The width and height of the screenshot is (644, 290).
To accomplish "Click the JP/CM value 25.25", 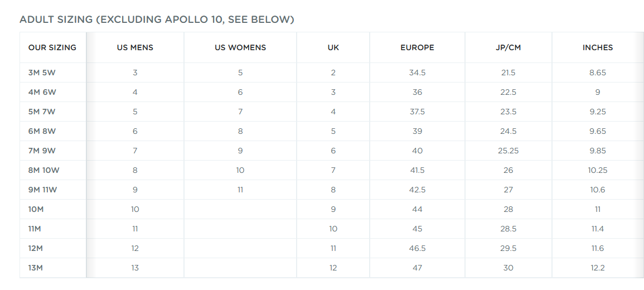I will point(509,151).
